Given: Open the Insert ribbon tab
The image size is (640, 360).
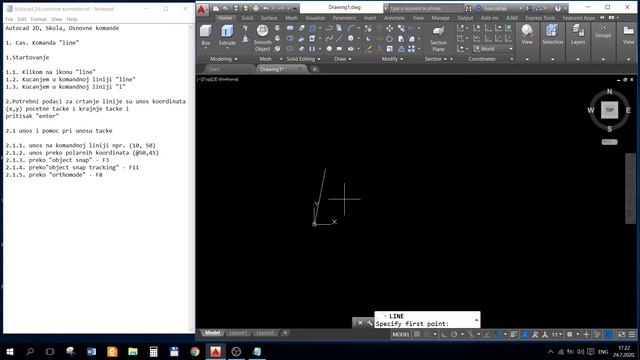Looking at the screenshot, I should coord(370,18).
